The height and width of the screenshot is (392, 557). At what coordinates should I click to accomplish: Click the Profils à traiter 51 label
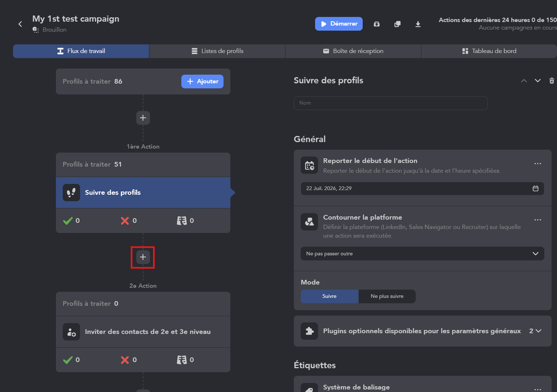click(x=92, y=164)
